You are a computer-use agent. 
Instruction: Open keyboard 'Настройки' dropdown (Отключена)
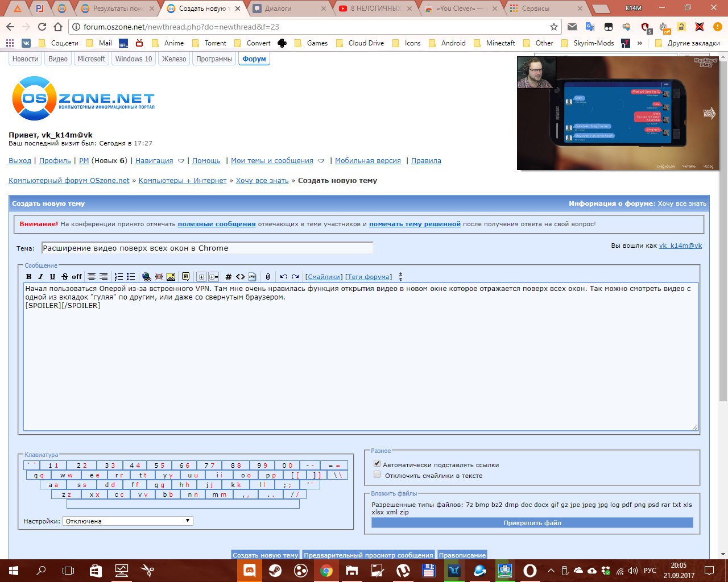click(128, 521)
